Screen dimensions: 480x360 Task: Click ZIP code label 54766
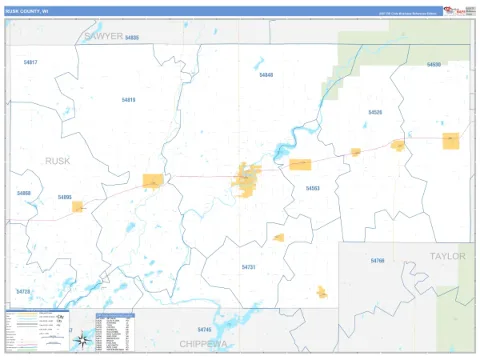point(378,261)
